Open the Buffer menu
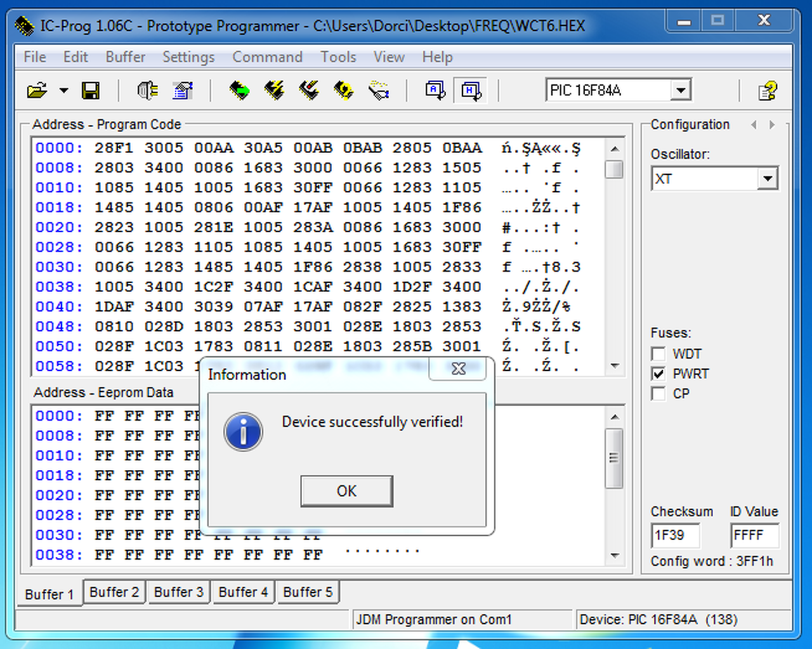The width and height of the screenshot is (812, 649). coord(126,57)
